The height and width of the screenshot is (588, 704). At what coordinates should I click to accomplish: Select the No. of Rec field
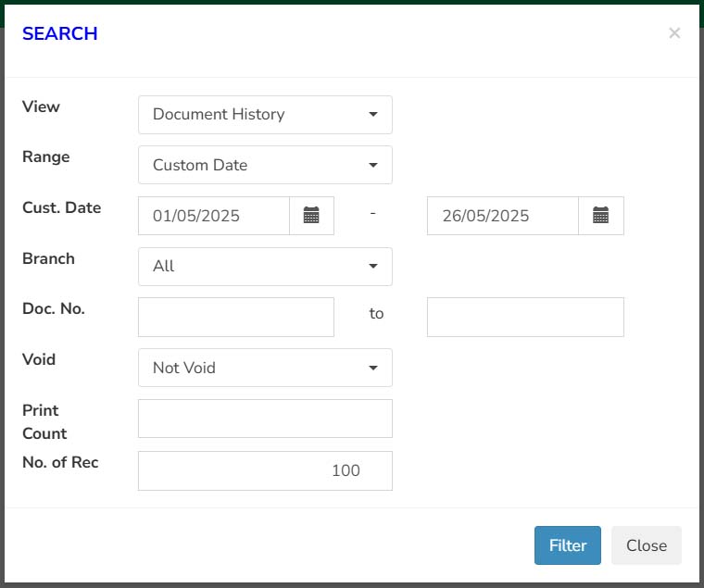(x=265, y=470)
